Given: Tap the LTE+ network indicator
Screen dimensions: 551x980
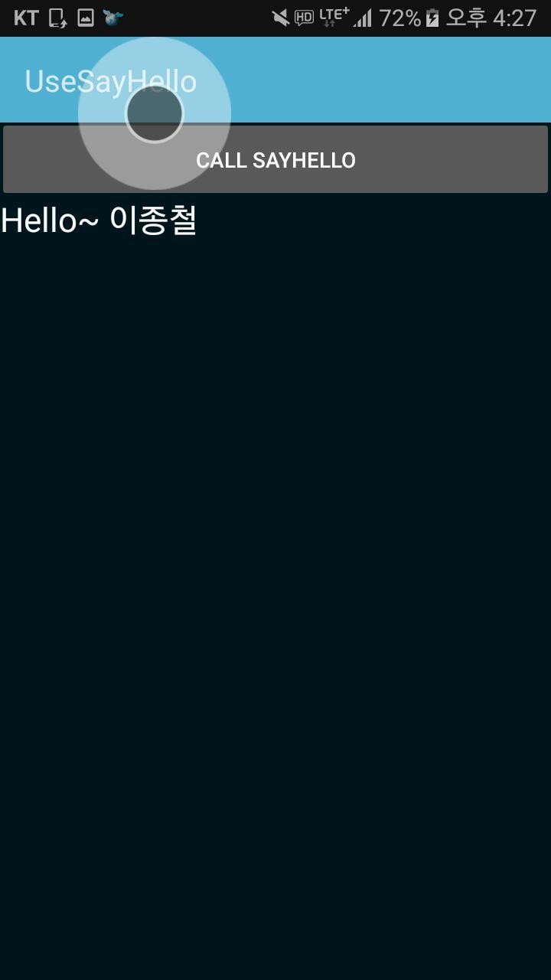Looking at the screenshot, I should point(334,17).
